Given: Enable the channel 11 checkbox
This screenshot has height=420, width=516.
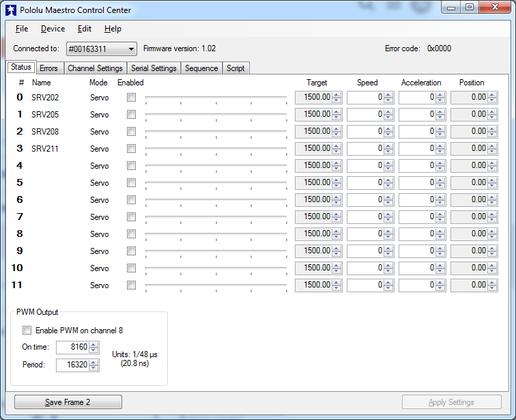Looking at the screenshot, I should pos(131,285).
